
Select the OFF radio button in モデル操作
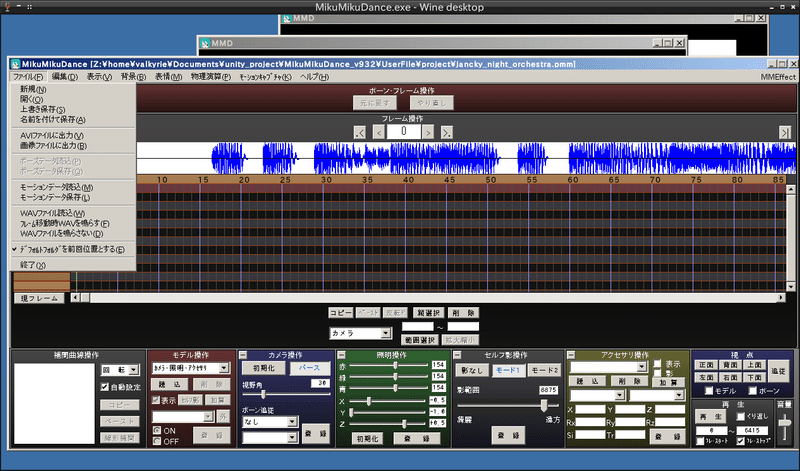tap(157, 441)
